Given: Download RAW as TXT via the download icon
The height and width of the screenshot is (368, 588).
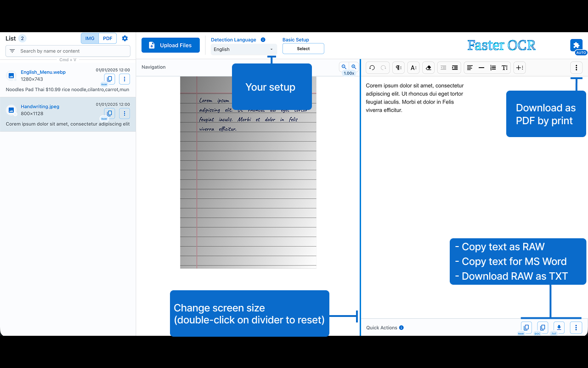Looking at the screenshot, I should [559, 327].
